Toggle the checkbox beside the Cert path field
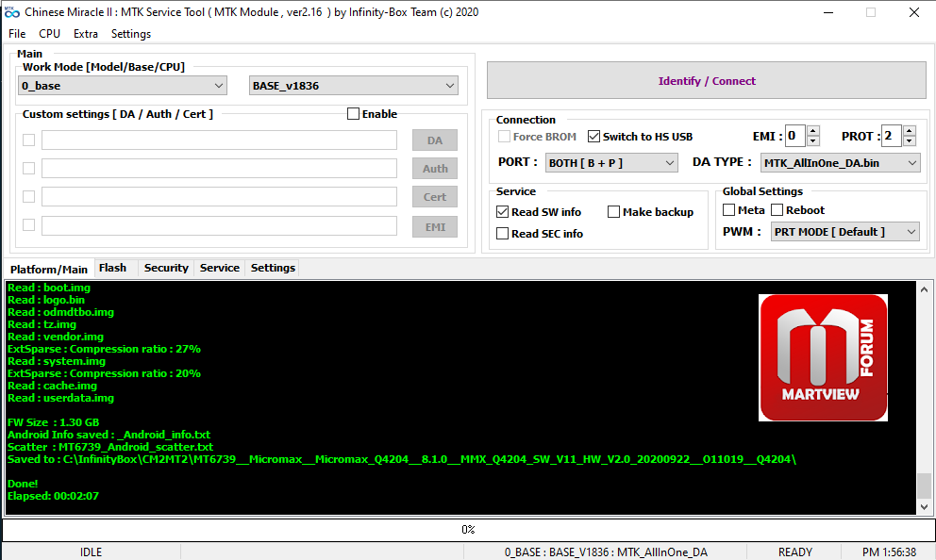This screenshot has width=936, height=560. [x=28, y=197]
